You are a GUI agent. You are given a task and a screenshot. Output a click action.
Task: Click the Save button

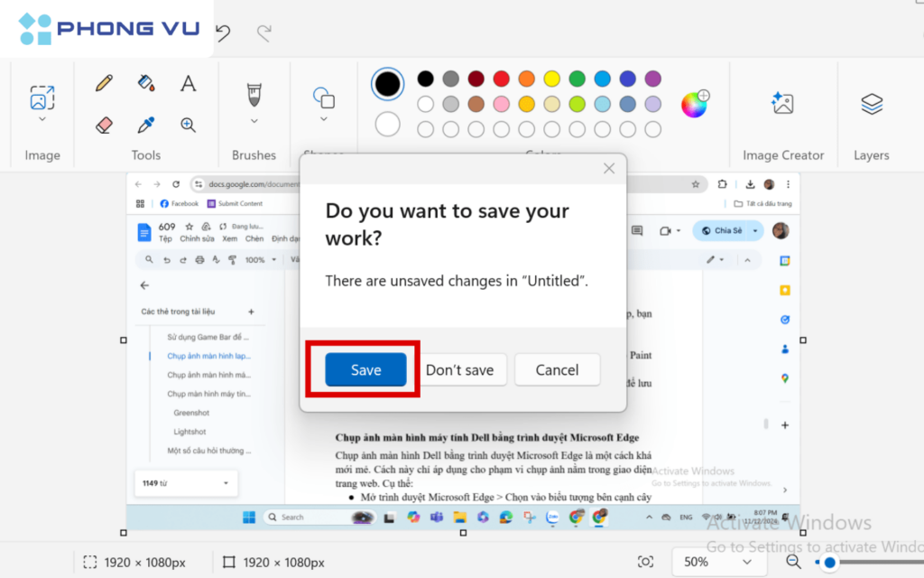click(x=365, y=369)
